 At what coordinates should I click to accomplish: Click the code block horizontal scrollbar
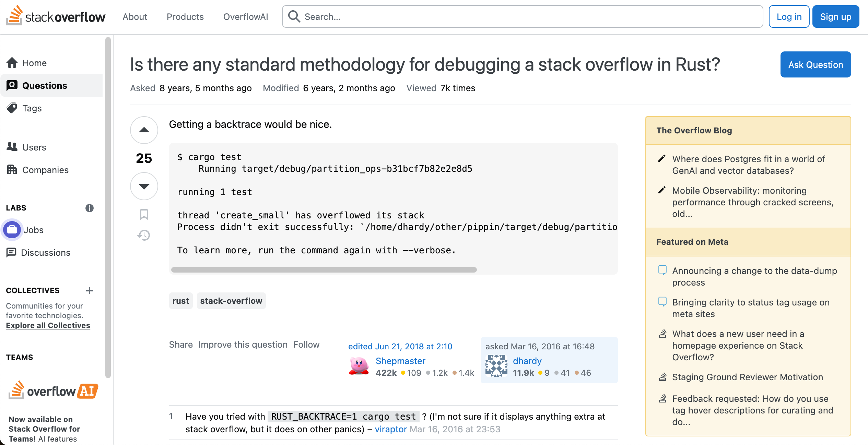pos(324,270)
